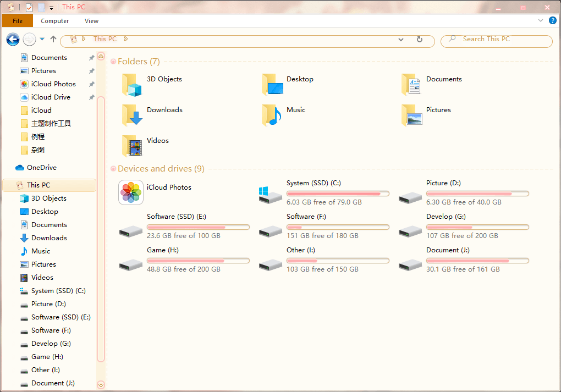Open the Documents folder icon in Folders

tap(411, 85)
